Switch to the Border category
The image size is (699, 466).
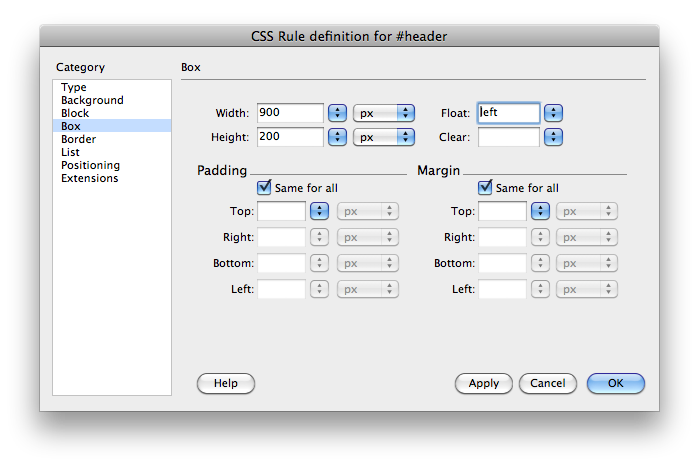click(79, 140)
